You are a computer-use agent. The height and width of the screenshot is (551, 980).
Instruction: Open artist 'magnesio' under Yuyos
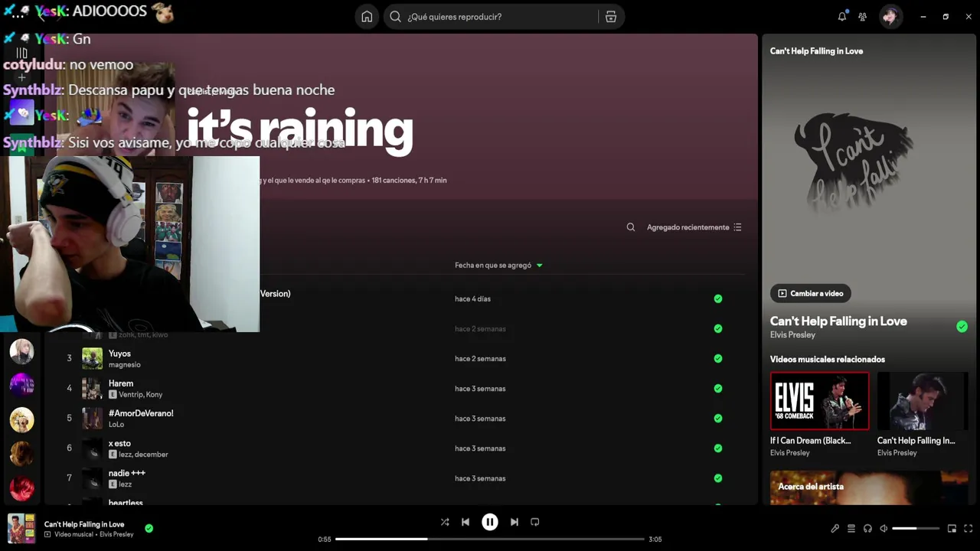coord(125,365)
